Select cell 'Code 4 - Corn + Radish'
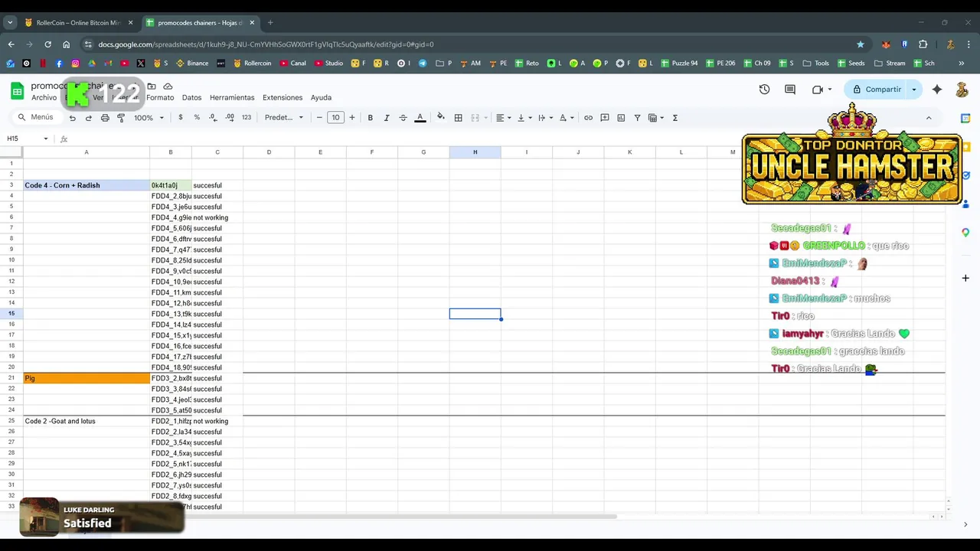Image resolution: width=980 pixels, height=551 pixels. pyautogui.click(x=87, y=185)
